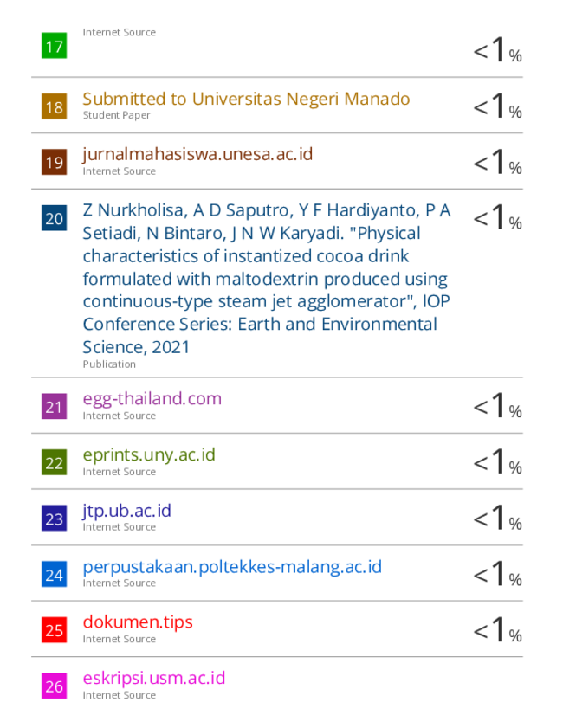Select the magenta source badge numbered 26

tap(54, 686)
